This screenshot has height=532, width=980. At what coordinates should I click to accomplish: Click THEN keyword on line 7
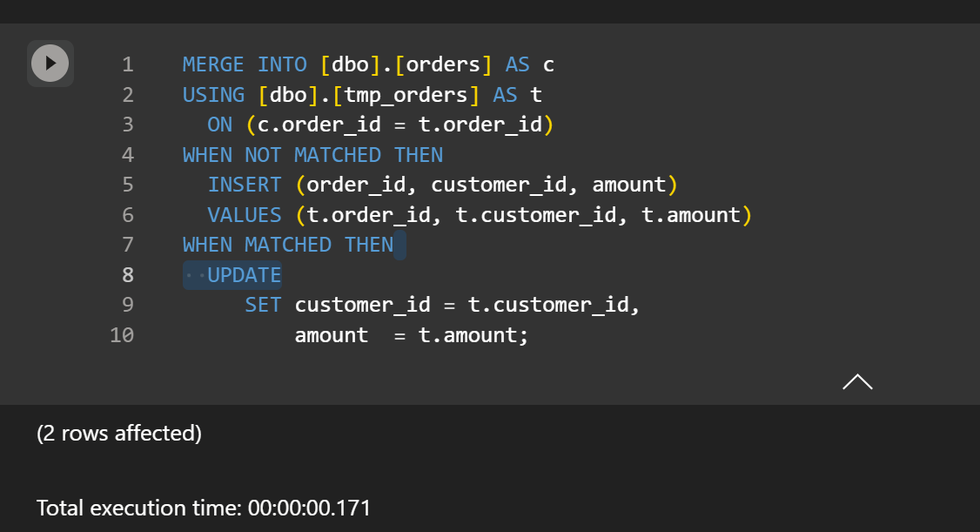click(369, 245)
